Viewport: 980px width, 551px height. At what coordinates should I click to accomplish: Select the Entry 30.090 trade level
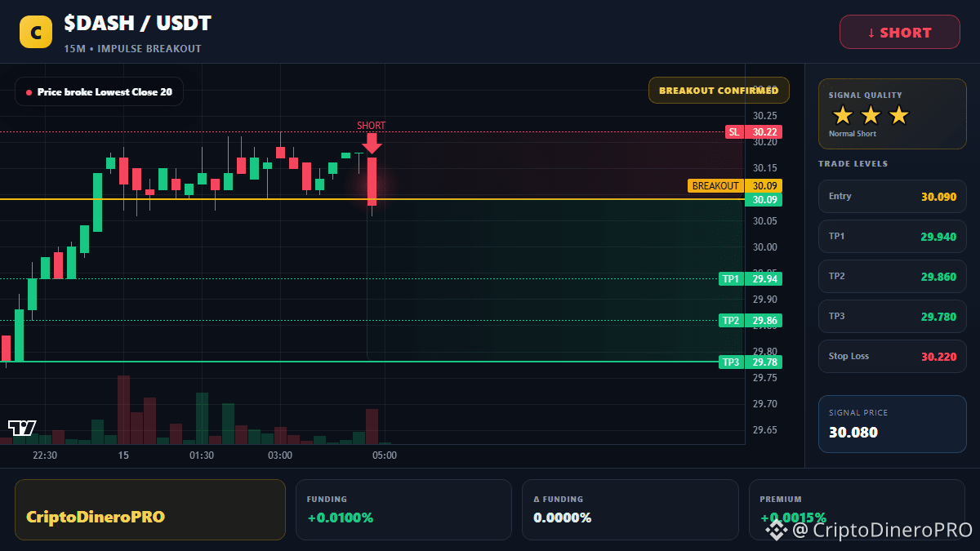pyautogui.click(x=892, y=197)
